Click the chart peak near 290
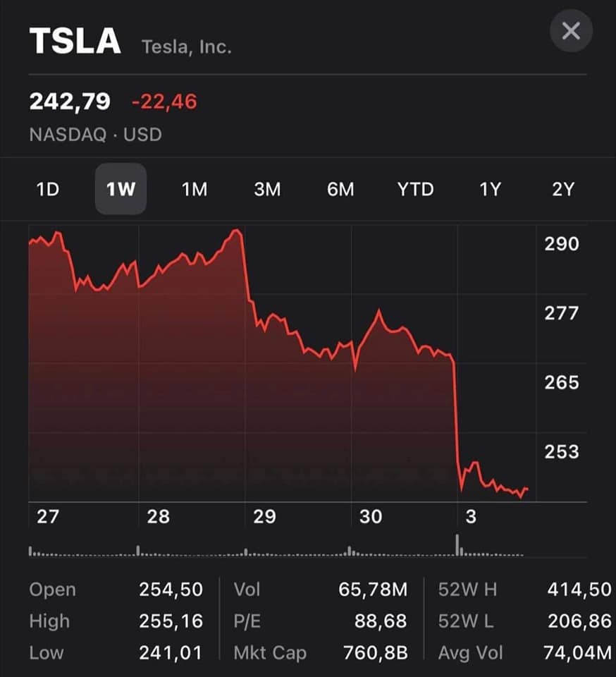The image size is (616, 677). click(x=238, y=231)
